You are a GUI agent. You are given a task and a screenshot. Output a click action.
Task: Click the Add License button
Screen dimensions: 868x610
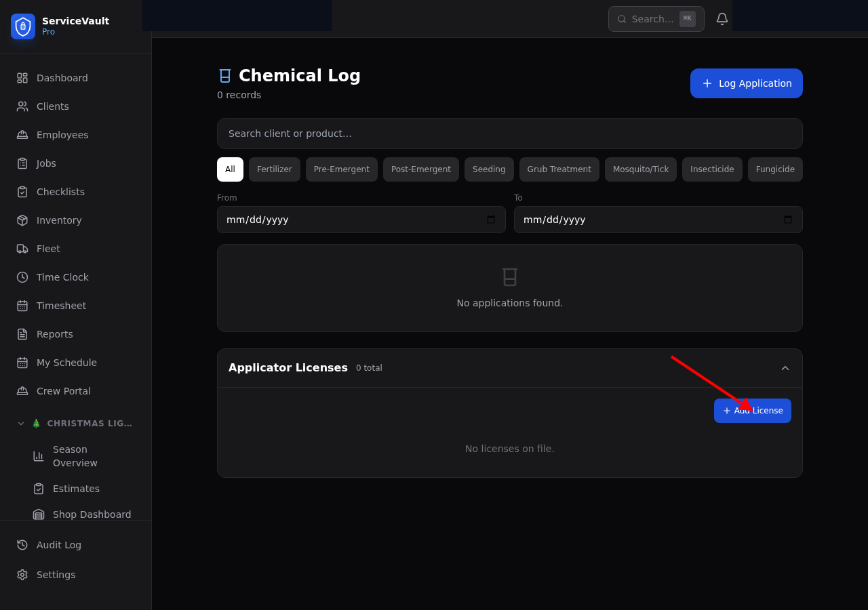coord(753,411)
